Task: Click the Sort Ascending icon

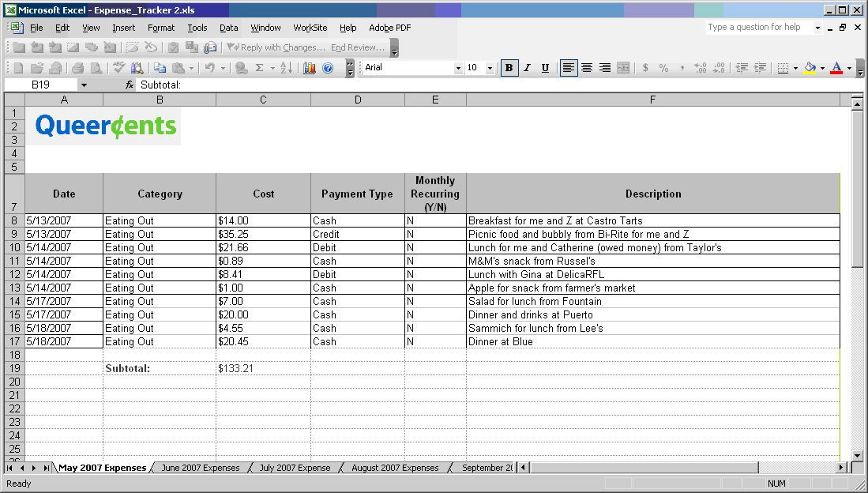Action: [286, 68]
